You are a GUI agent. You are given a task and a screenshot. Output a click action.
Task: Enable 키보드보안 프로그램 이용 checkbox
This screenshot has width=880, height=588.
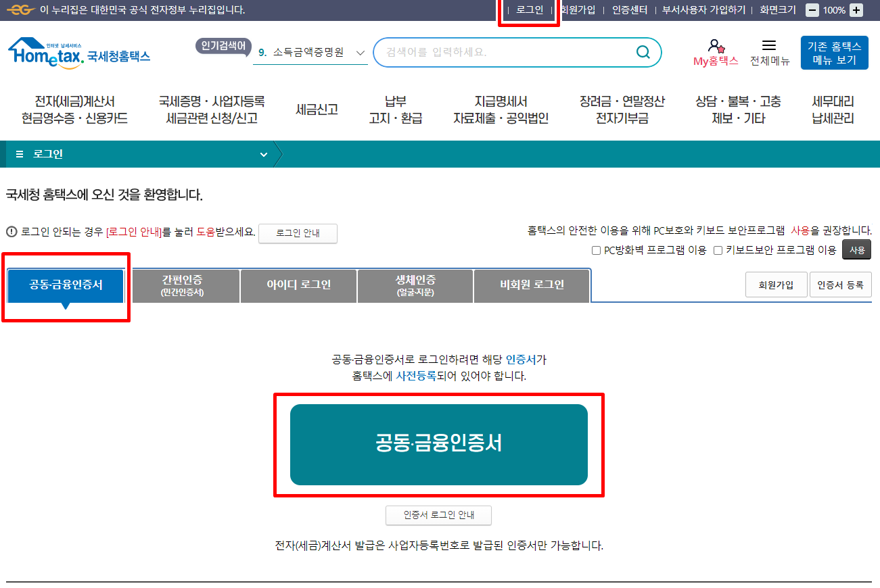pos(718,250)
